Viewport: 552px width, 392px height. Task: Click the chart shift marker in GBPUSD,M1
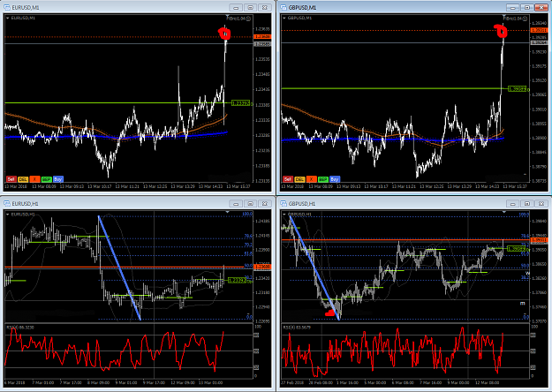point(503,16)
